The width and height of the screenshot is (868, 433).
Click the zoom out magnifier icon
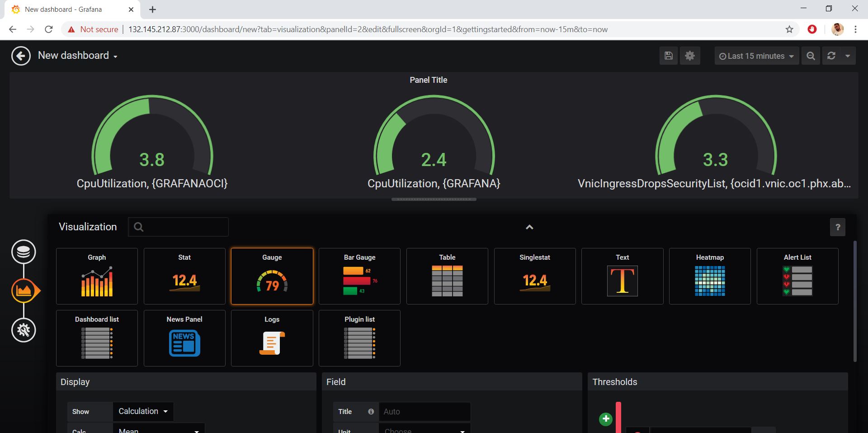pyautogui.click(x=811, y=56)
